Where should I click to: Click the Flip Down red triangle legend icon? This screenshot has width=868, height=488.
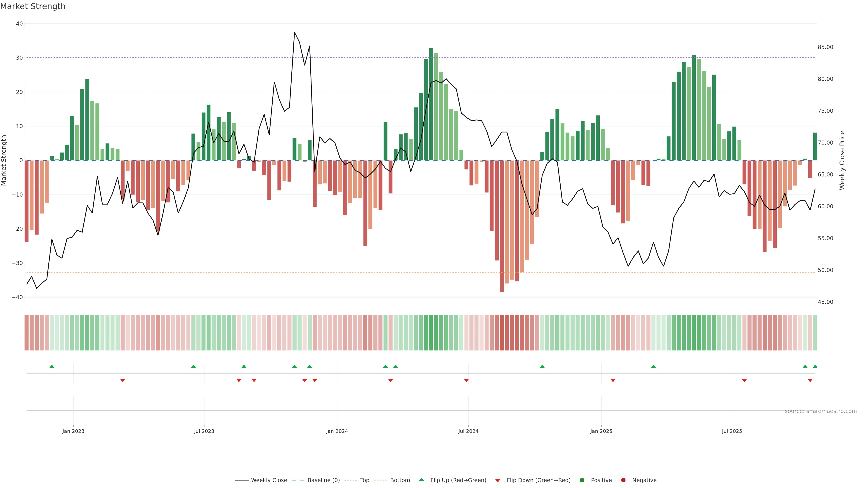pos(498,481)
